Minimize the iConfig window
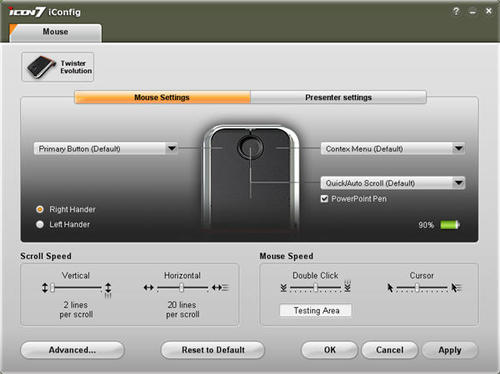The image size is (500, 374). click(473, 12)
